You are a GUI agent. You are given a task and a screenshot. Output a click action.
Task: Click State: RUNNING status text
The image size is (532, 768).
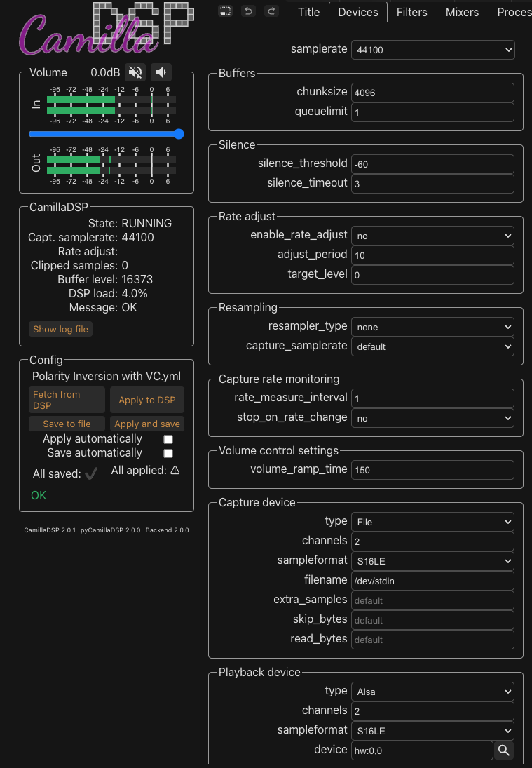130,223
